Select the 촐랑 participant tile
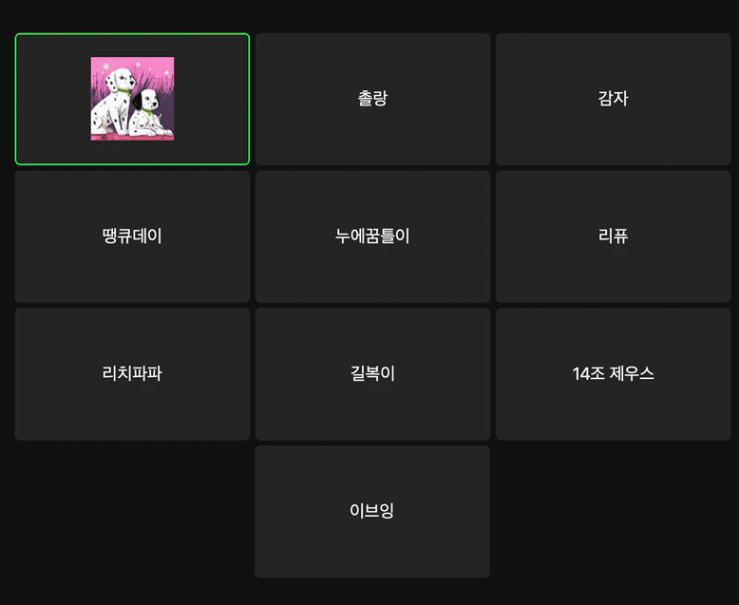 373,99
